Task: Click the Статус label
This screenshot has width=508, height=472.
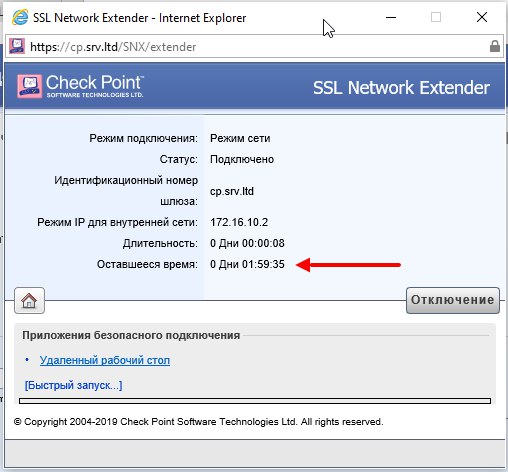Action: (179, 159)
